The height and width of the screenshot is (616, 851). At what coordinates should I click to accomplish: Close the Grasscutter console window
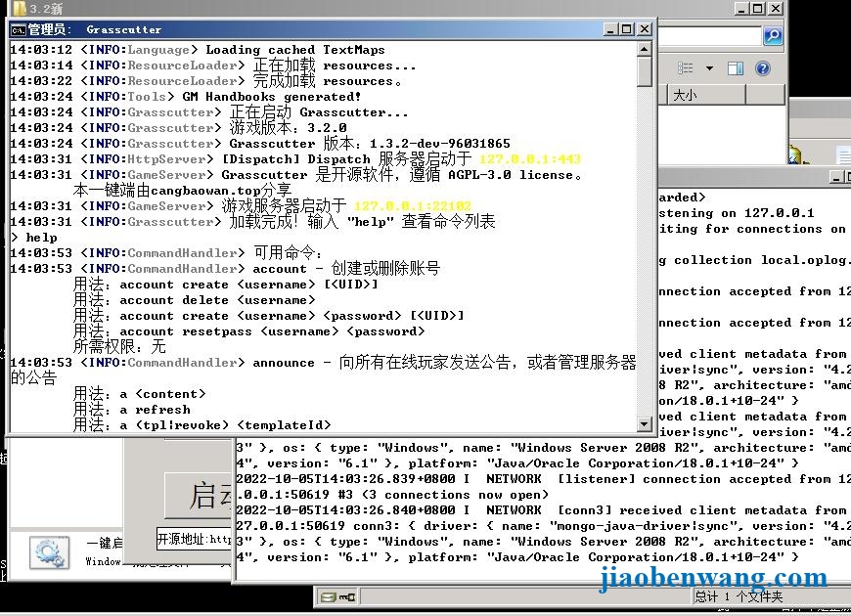(645, 29)
